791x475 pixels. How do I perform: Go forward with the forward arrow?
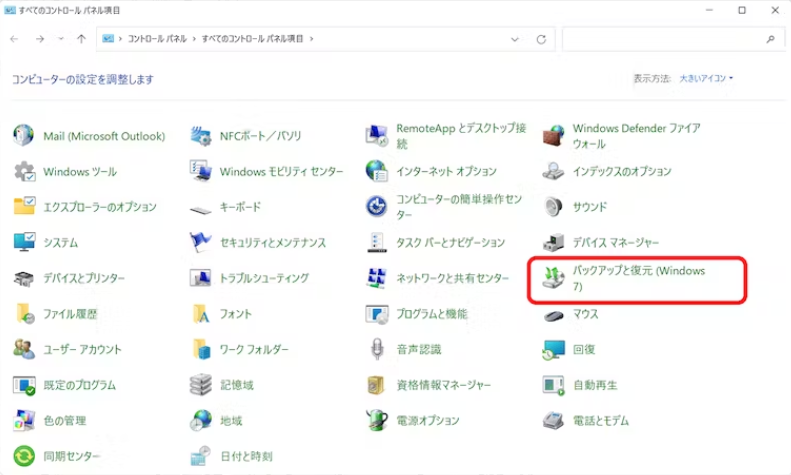coord(40,39)
